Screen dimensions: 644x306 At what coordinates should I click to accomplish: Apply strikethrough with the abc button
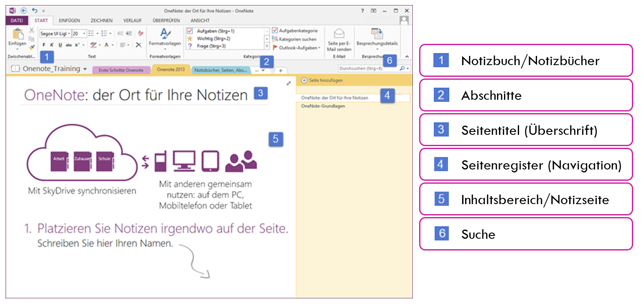69,45
